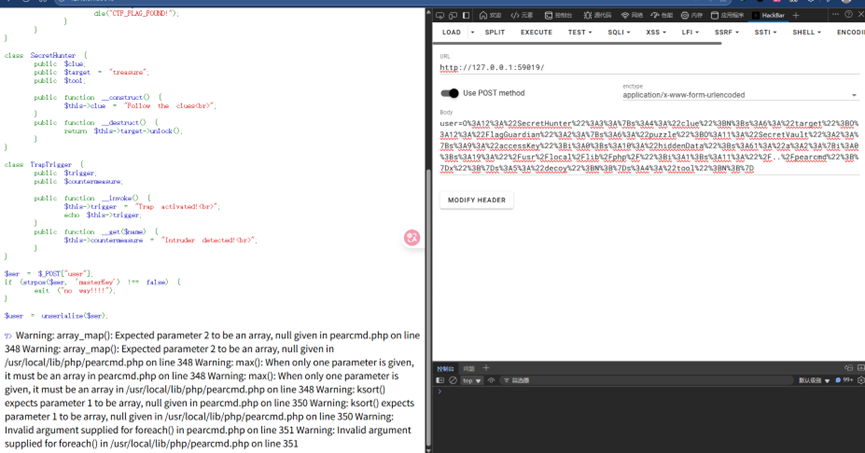Open the XSS dropdown menu

coord(656,33)
